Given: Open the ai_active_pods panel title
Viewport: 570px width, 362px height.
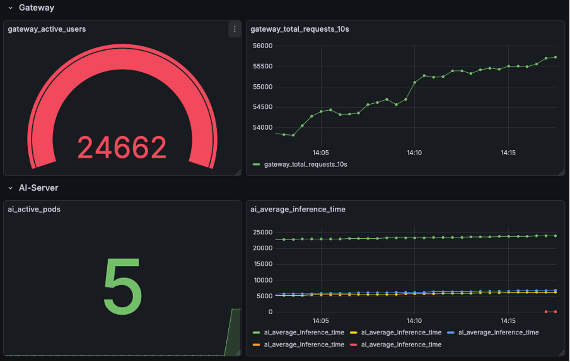Looking at the screenshot, I should [x=34, y=209].
